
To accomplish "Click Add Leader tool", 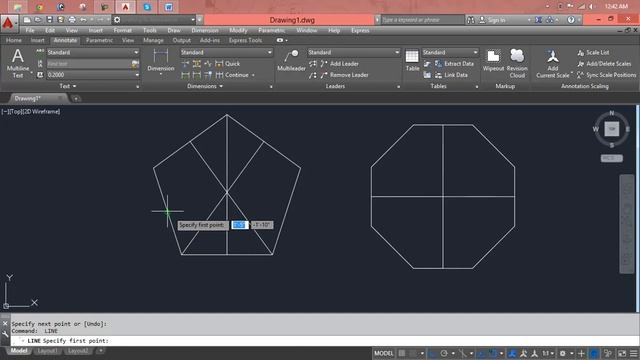I will point(340,64).
